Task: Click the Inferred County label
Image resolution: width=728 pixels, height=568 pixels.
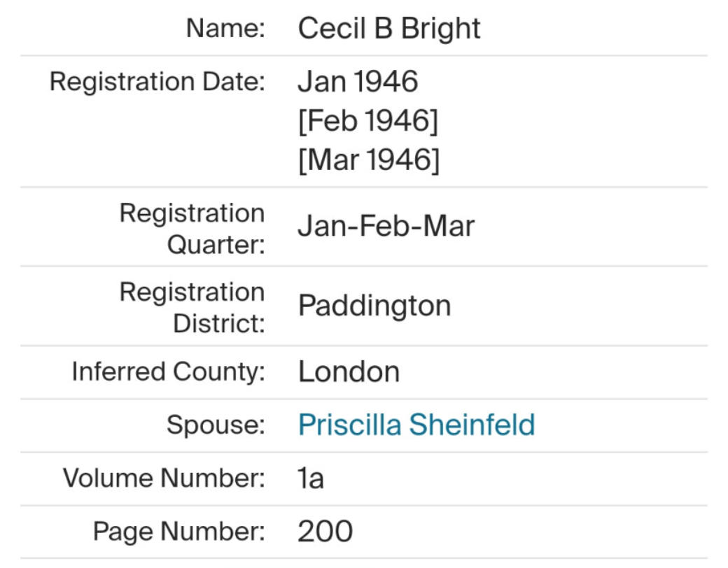Action: pos(168,371)
